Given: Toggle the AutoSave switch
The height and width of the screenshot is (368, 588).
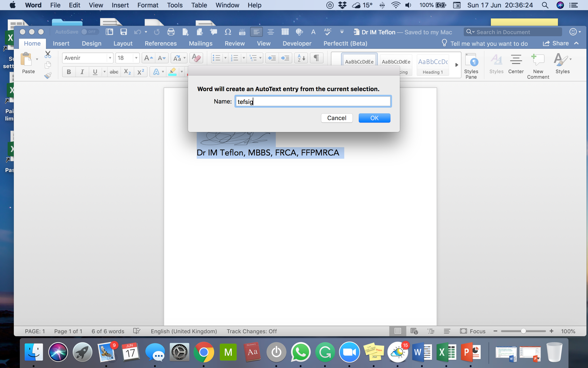Looking at the screenshot, I should click(89, 32).
